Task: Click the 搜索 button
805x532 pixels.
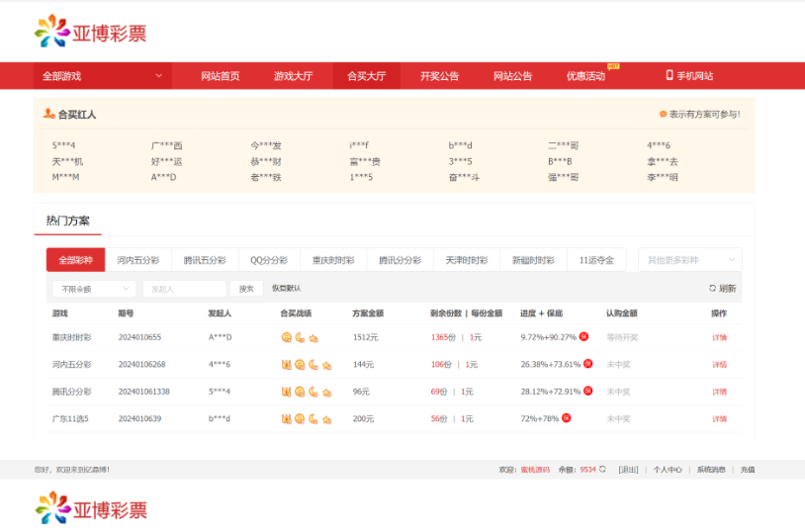Action: pyautogui.click(x=246, y=289)
